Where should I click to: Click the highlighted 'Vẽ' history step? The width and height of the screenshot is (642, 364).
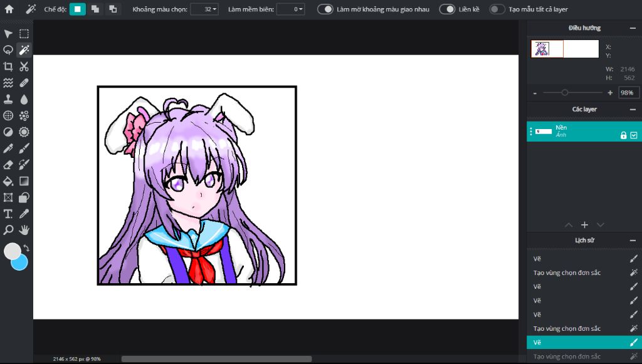pyautogui.click(x=584, y=342)
